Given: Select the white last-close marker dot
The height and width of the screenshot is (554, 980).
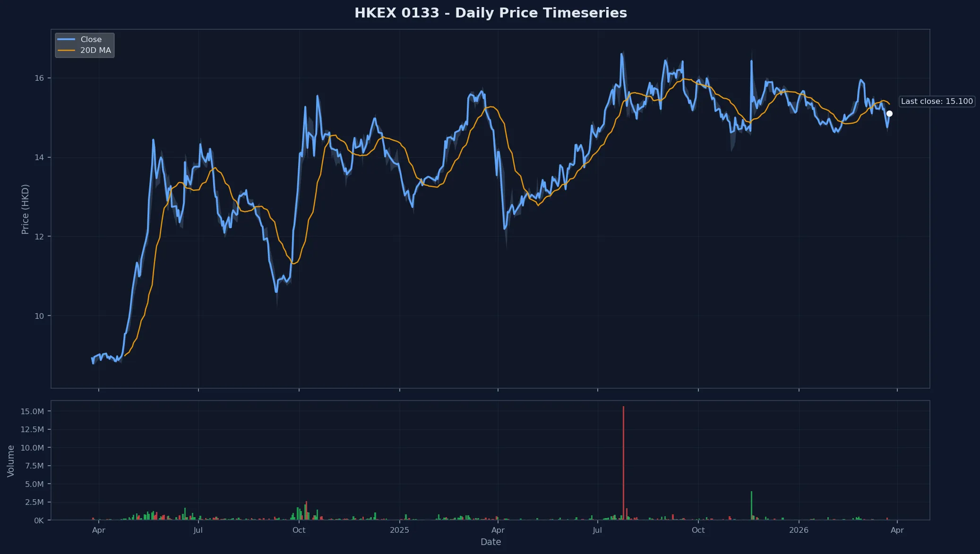Looking at the screenshot, I should pos(890,113).
